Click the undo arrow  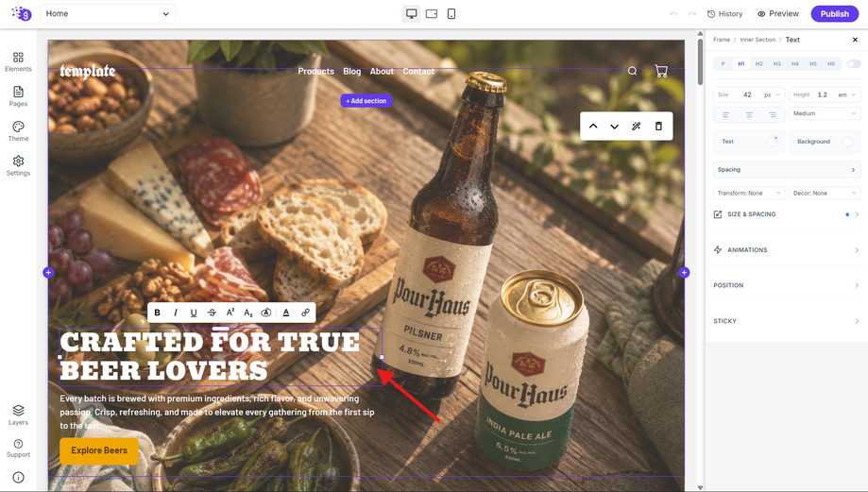click(x=673, y=14)
